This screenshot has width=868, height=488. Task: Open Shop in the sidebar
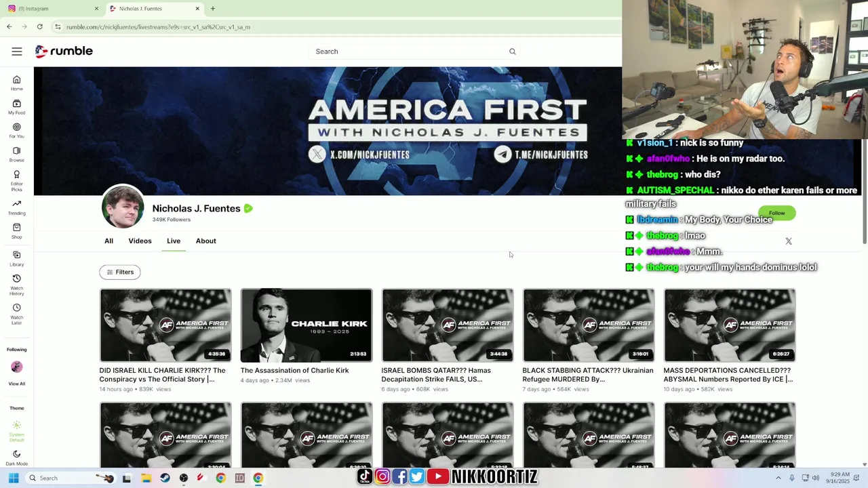tap(16, 231)
